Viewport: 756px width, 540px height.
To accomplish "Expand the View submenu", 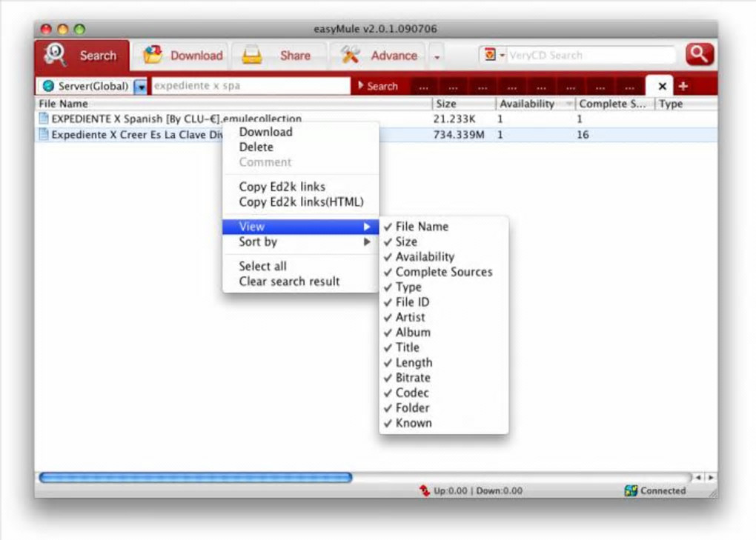I will pos(300,227).
